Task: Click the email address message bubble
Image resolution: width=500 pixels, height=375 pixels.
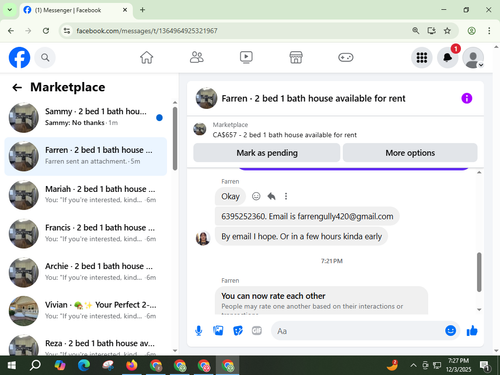Action: [307, 216]
